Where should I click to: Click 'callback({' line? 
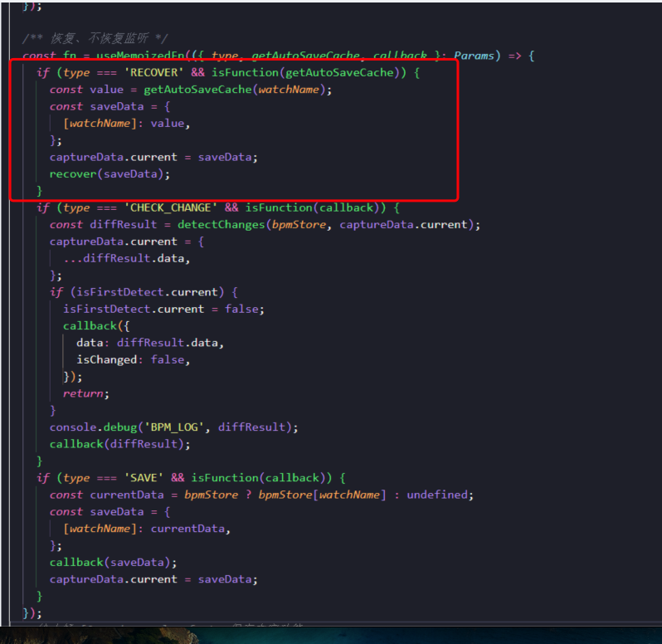96,326
